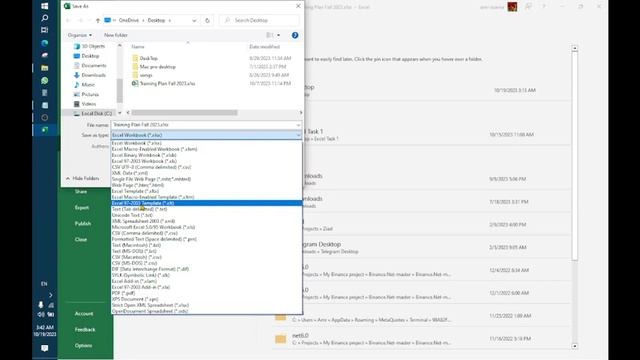
Task: Choose CSV UTF-8 (Comma delimited) type
Action: pos(207,167)
